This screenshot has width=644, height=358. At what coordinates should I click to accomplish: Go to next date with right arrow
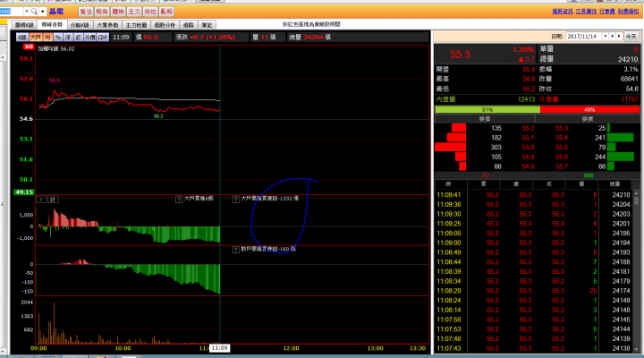(619, 37)
